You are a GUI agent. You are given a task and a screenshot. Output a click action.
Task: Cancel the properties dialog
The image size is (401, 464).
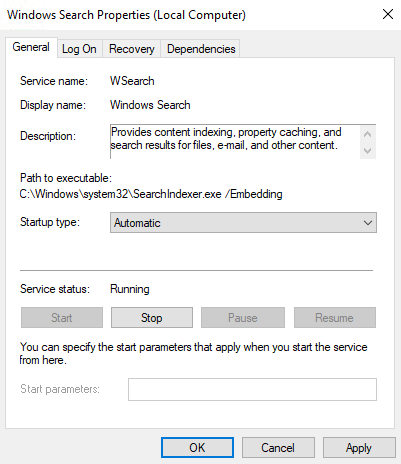click(x=278, y=448)
